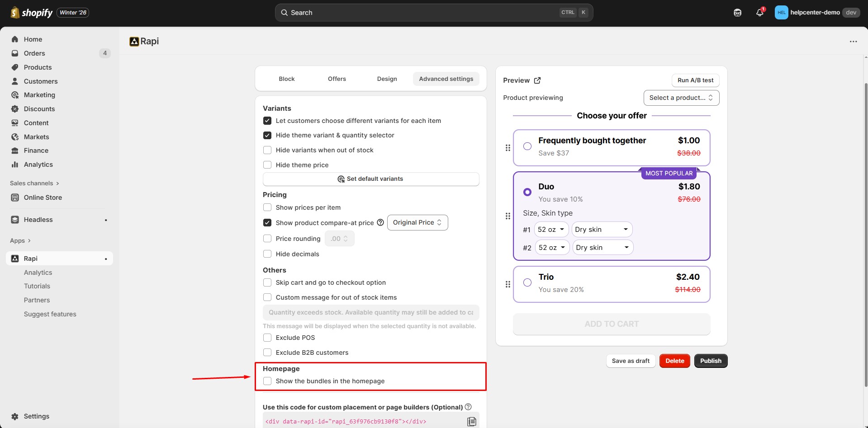This screenshot has width=868, height=428.
Task: Open the Original Price dropdown
Action: tap(417, 222)
